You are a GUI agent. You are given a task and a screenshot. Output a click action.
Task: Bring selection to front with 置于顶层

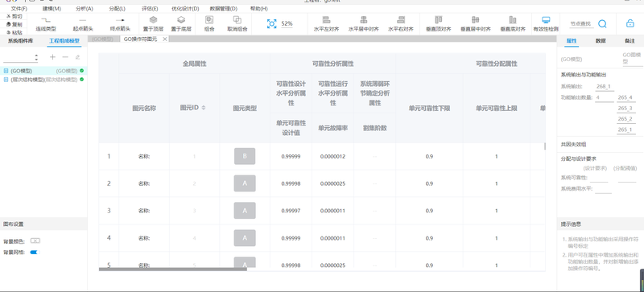(x=153, y=24)
